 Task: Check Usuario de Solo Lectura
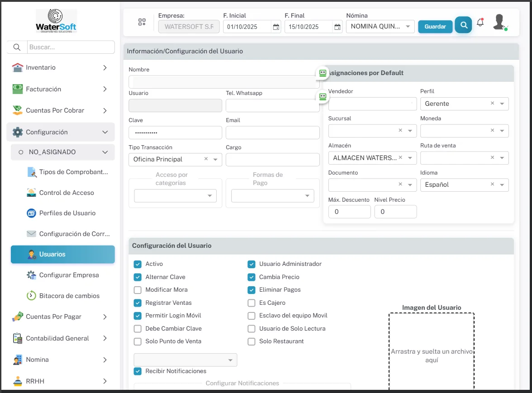[252, 329]
